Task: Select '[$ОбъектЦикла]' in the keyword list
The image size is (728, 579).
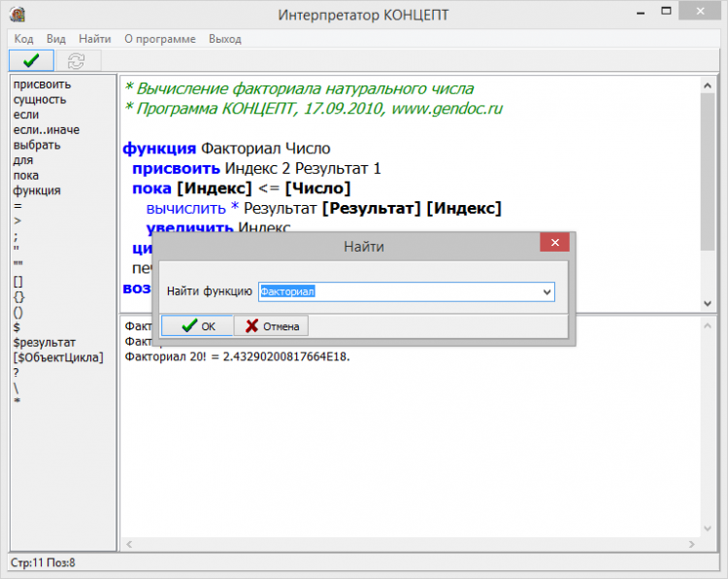Action: [x=58, y=358]
